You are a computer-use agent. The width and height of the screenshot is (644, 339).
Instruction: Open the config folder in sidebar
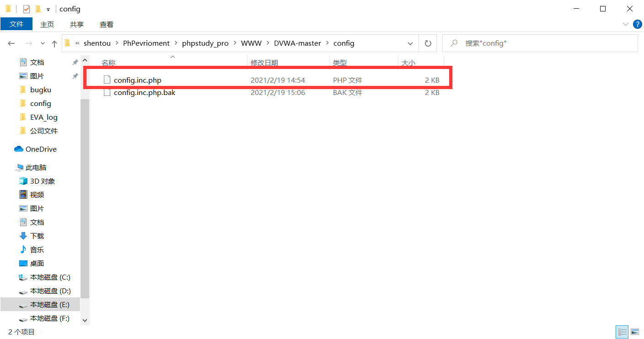[40, 103]
